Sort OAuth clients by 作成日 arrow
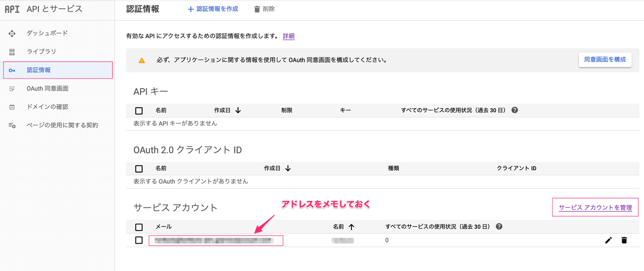Image resolution: width=644 pixels, height=271 pixels. tap(288, 168)
